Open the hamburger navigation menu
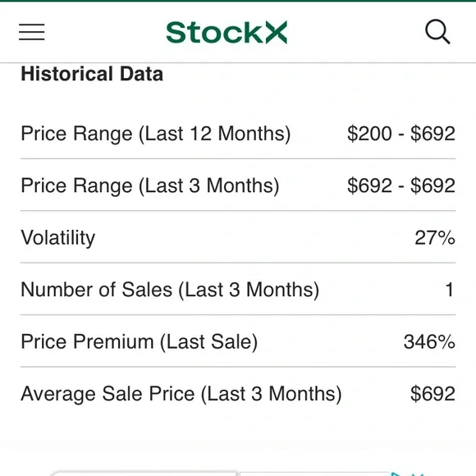Image resolution: width=476 pixels, height=476 pixels. 31,32
